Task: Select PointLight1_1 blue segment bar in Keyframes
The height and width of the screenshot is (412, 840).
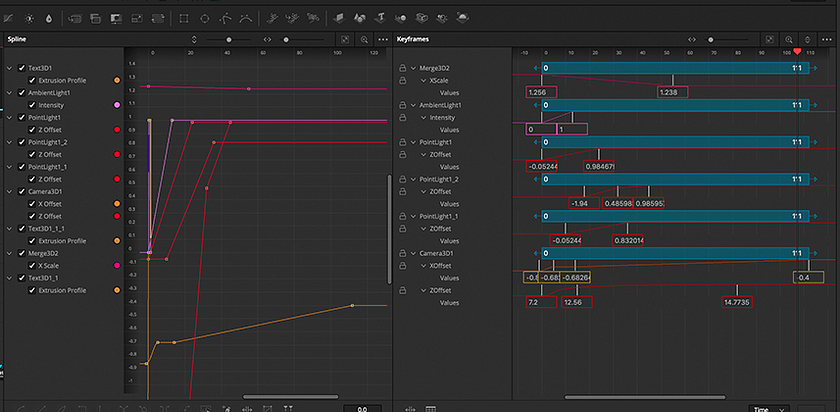Action: (675, 216)
